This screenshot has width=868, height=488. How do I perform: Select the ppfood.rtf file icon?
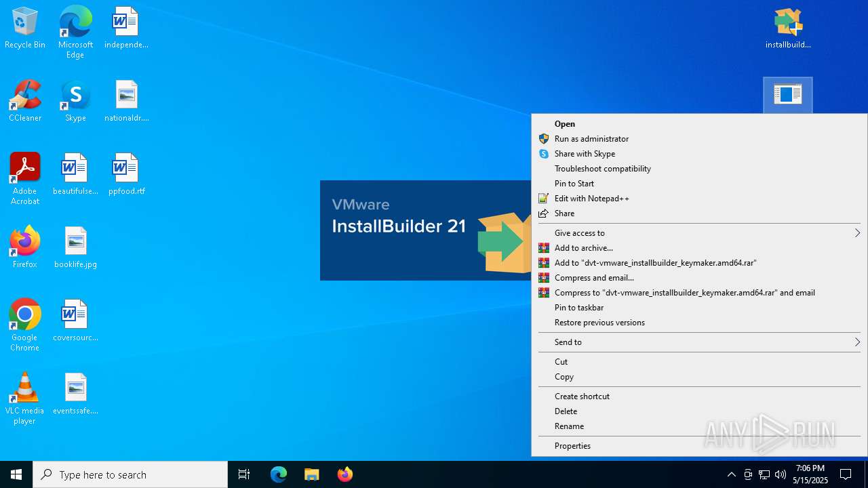click(126, 175)
